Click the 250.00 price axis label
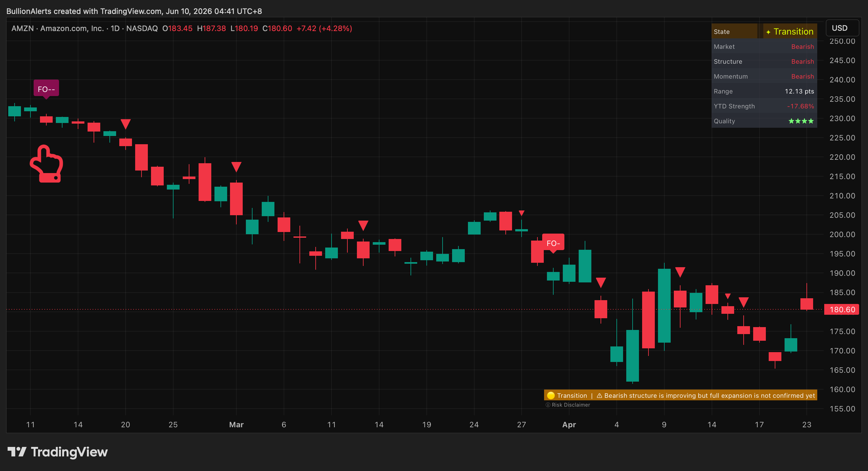The height and width of the screenshot is (471, 868). (842, 41)
